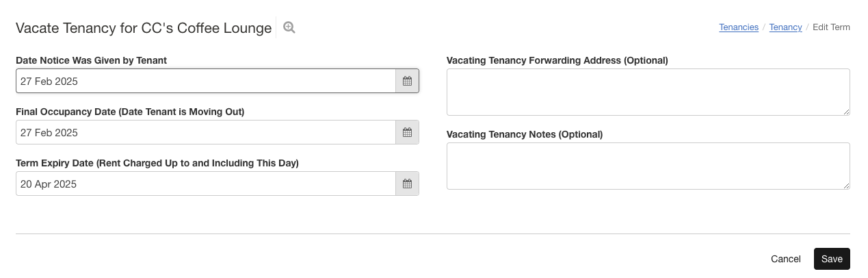Go to the Tenancies breadcrumb link

click(x=738, y=27)
